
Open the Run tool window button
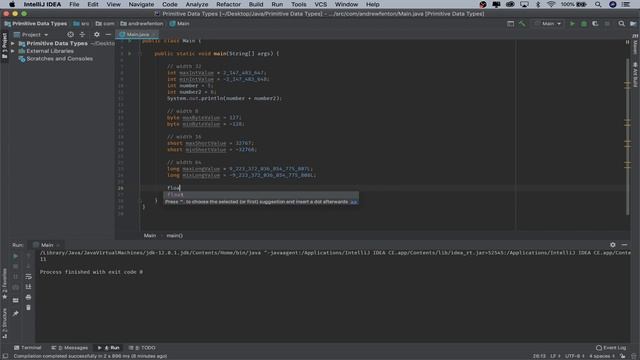[109, 348]
